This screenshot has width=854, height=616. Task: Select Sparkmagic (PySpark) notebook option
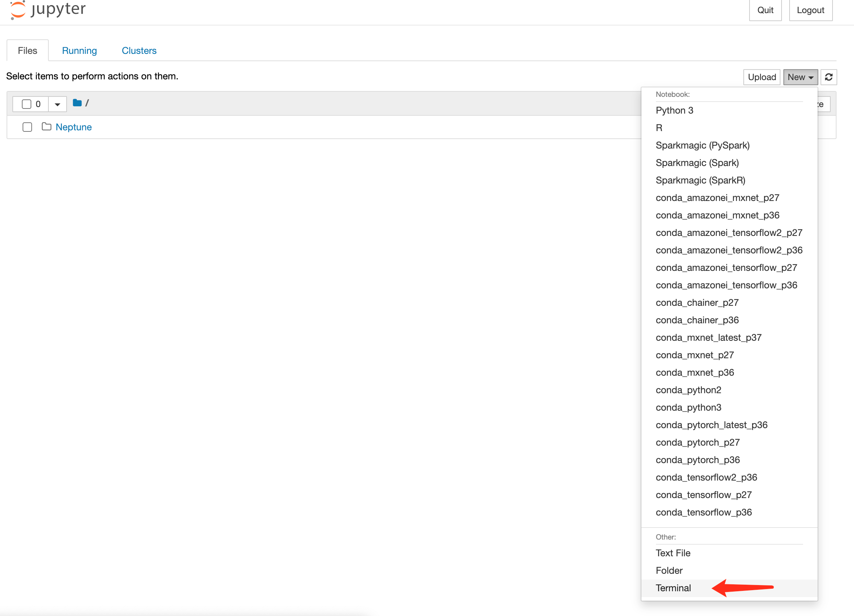pyautogui.click(x=702, y=145)
